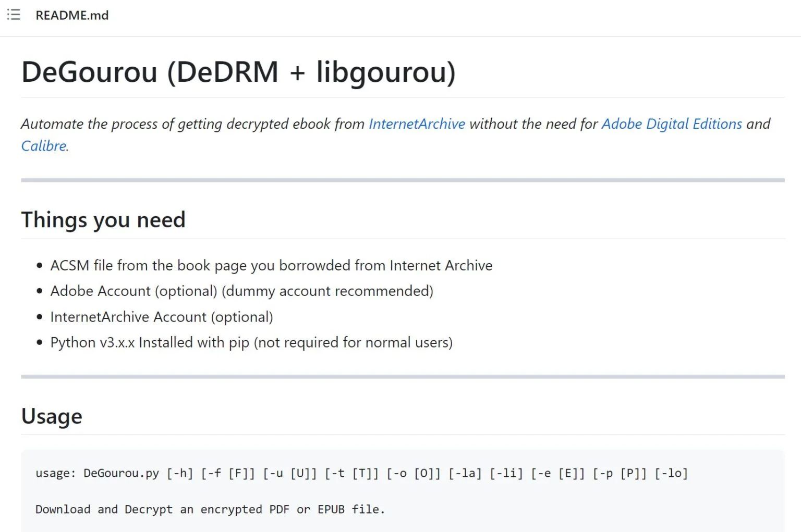Open the README outline icon
Viewport: 801px width, 532px height.
(x=14, y=15)
